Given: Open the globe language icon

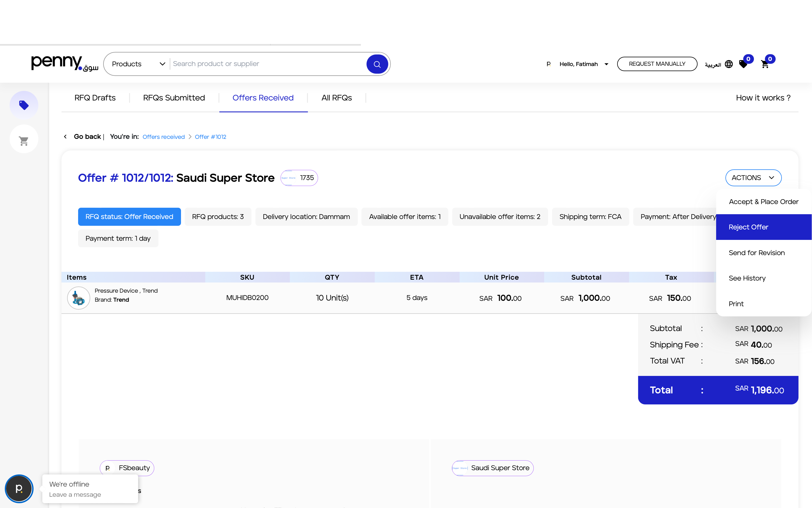Looking at the screenshot, I should coord(729,64).
